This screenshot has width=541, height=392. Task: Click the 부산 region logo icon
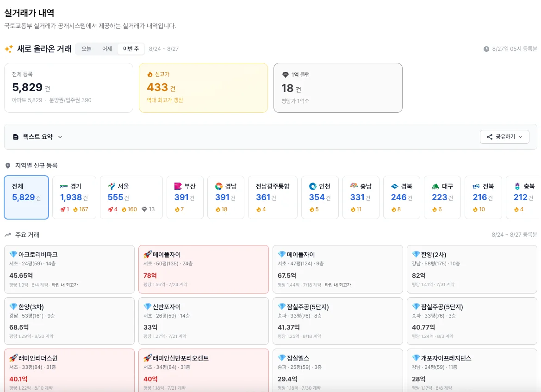point(178,186)
